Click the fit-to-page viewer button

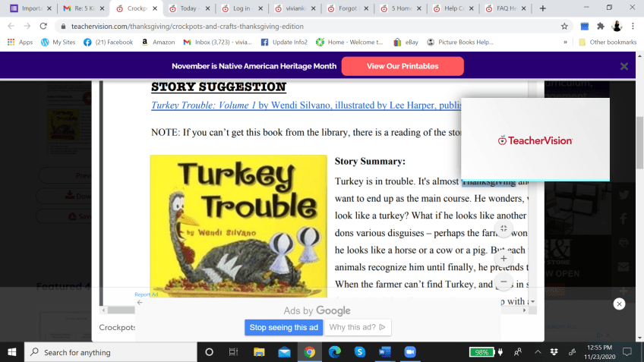tap(504, 228)
